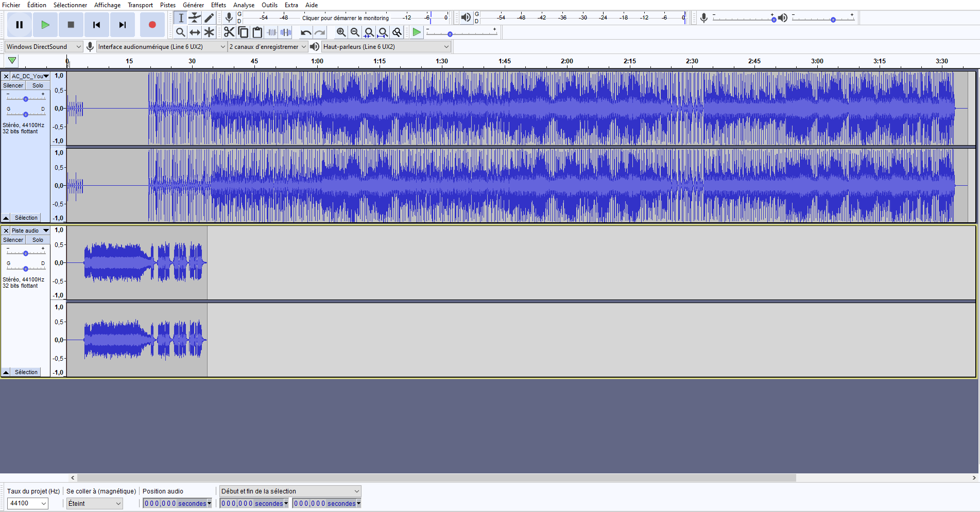
Task: Click the Paste clipboard icon
Action: 257,32
